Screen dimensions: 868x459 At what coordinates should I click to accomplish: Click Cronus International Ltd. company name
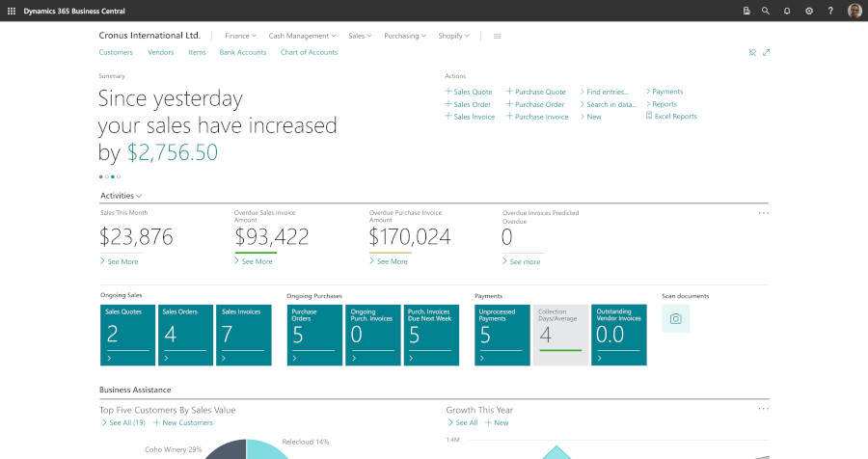pos(149,36)
